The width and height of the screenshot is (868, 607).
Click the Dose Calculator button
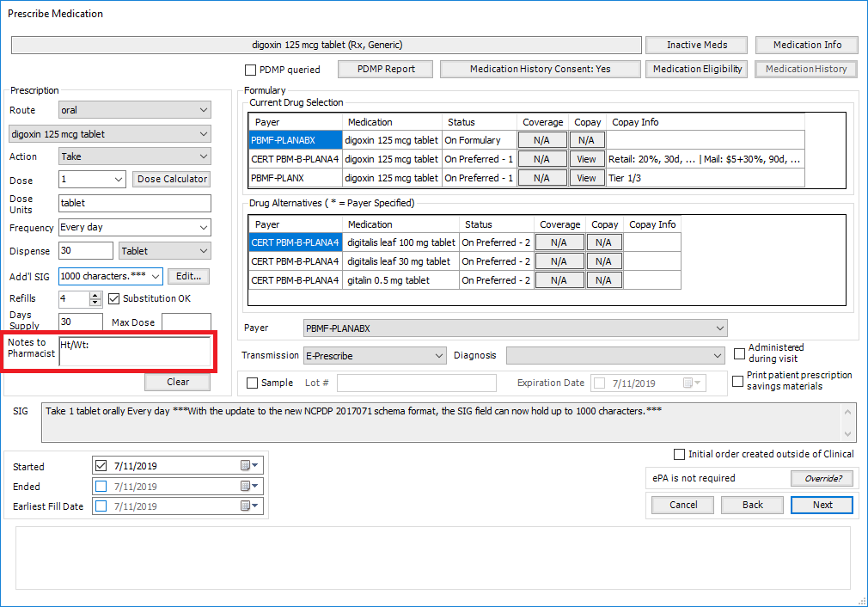pyautogui.click(x=172, y=179)
